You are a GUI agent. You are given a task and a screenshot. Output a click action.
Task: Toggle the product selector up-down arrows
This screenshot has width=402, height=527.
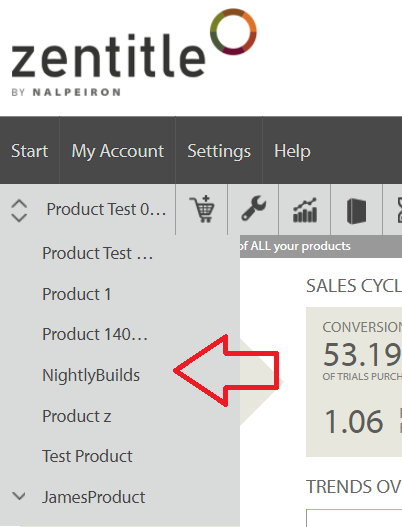(x=19, y=210)
